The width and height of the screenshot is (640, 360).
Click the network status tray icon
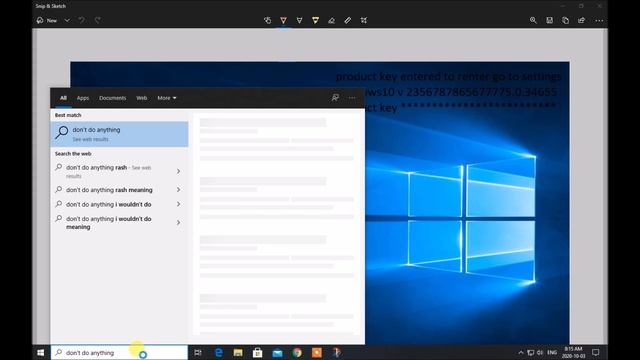[531, 353]
